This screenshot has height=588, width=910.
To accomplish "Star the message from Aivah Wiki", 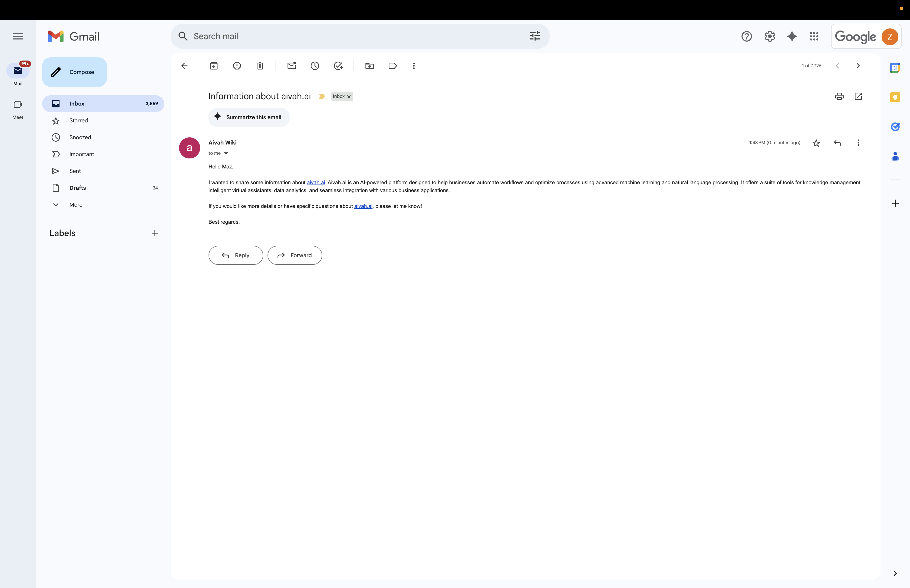I will pos(817,142).
